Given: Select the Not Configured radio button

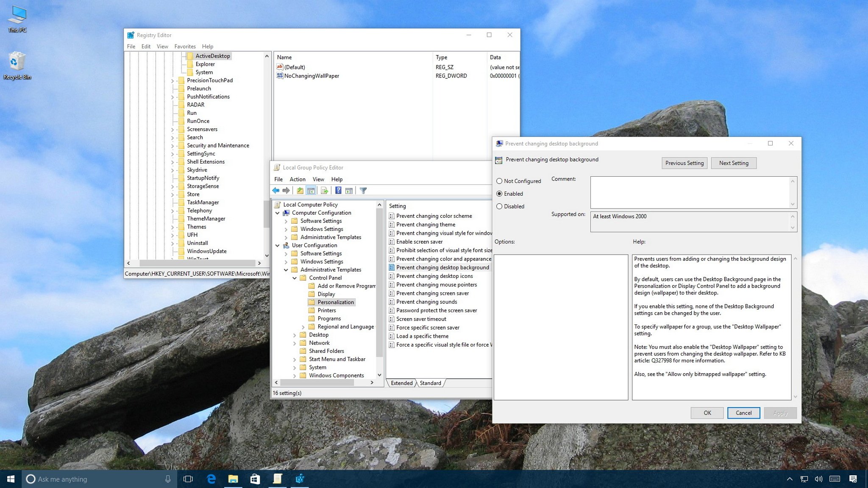Looking at the screenshot, I should [500, 180].
